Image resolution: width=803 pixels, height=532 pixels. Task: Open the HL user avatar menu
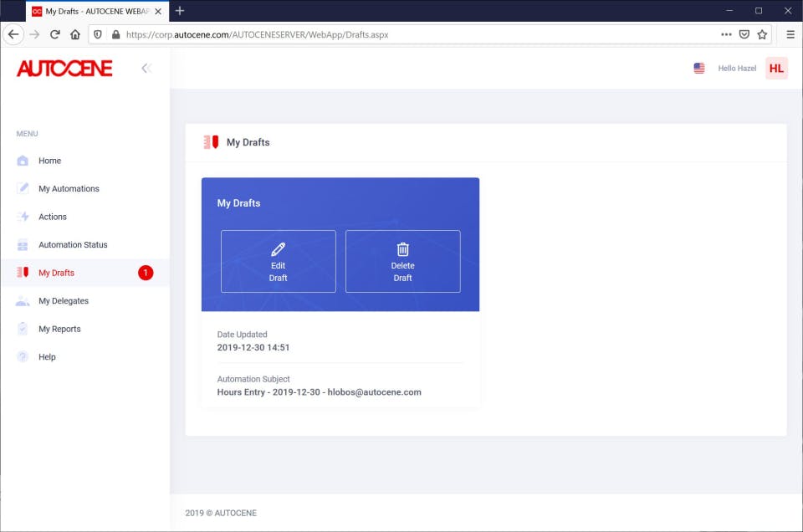click(x=776, y=68)
